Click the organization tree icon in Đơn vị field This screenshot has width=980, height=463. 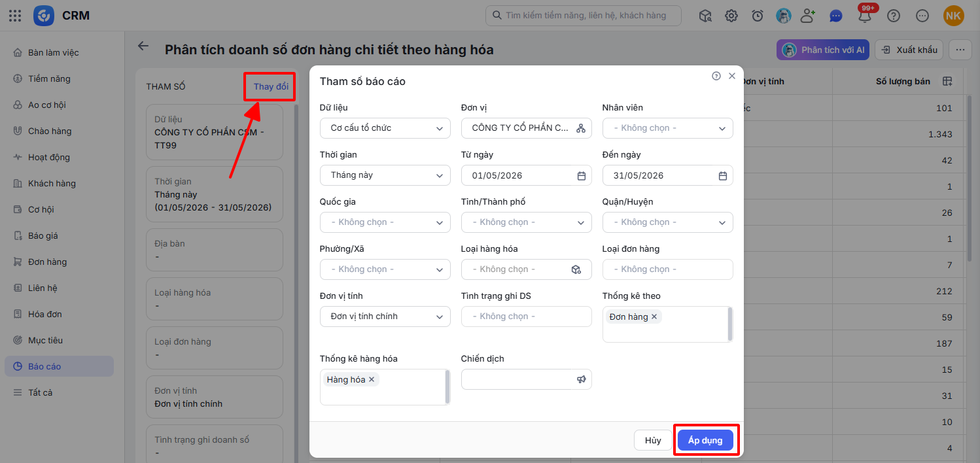click(580, 128)
